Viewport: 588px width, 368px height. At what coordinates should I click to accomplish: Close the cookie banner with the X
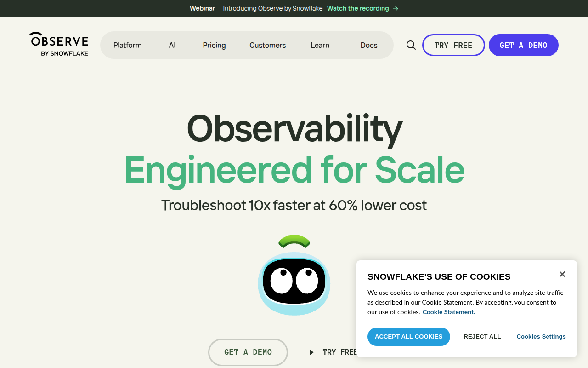pyautogui.click(x=562, y=274)
